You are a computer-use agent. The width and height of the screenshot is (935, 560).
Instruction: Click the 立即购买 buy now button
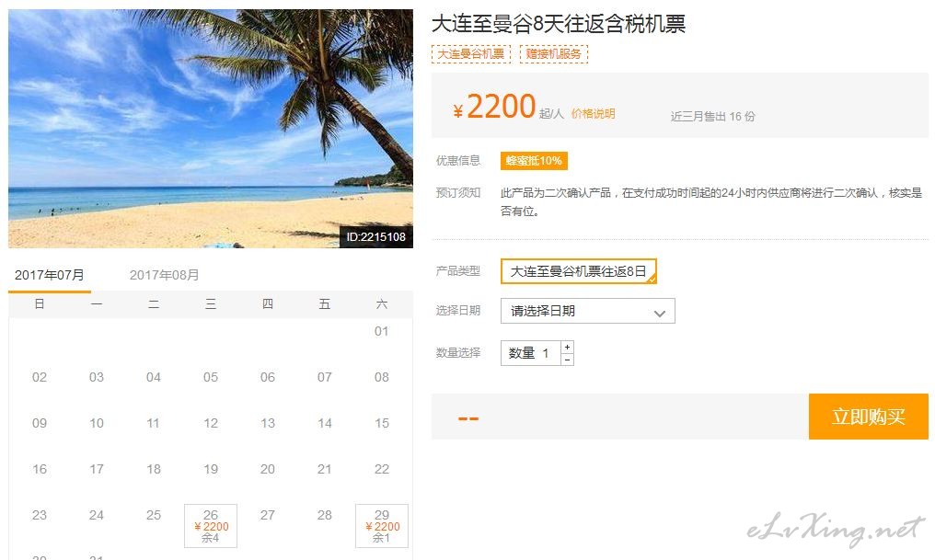pyautogui.click(x=868, y=417)
